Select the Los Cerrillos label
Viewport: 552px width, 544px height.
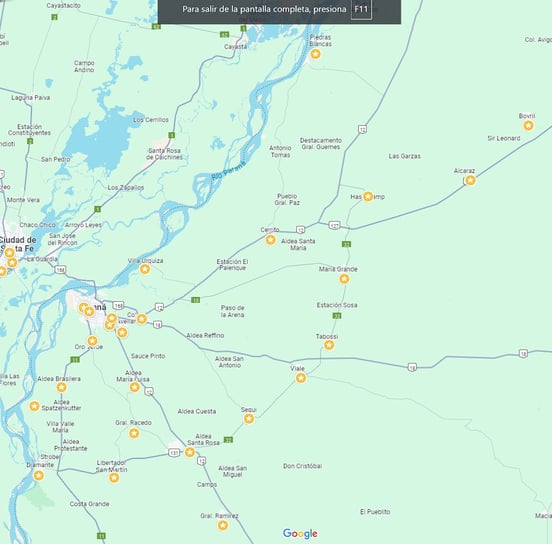point(151,120)
